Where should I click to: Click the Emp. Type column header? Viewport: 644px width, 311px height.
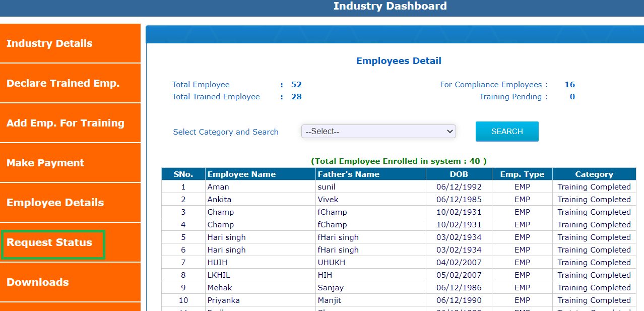[x=522, y=174]
